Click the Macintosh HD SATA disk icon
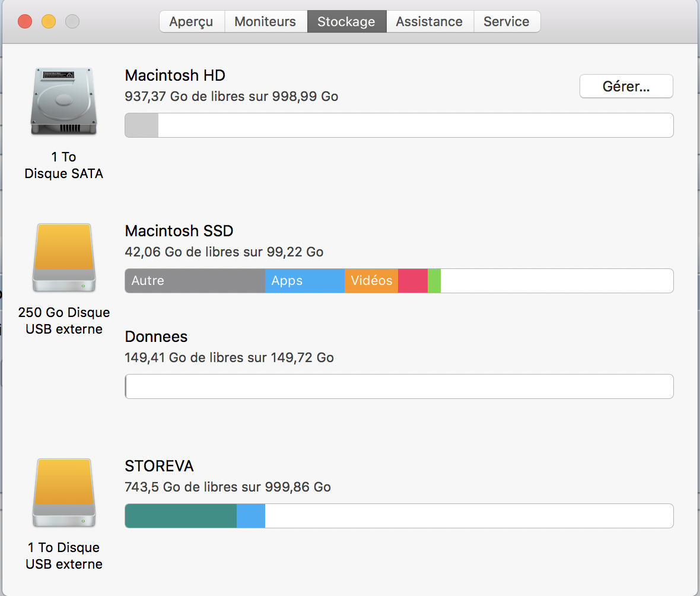The image size is (700, 596). [x=63, y=102]
